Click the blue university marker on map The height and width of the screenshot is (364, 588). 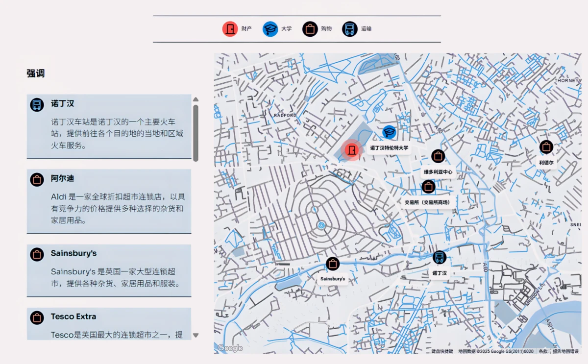(389, 132)
